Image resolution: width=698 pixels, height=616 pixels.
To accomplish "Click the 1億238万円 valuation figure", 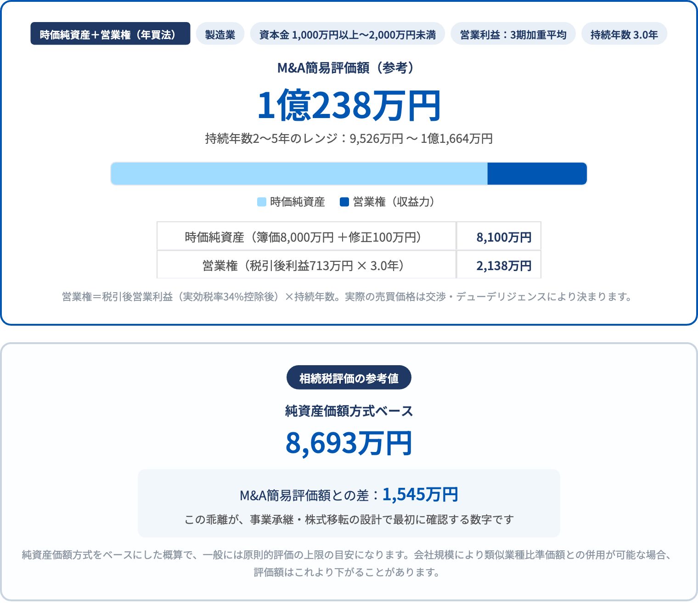I will [349, 106].
